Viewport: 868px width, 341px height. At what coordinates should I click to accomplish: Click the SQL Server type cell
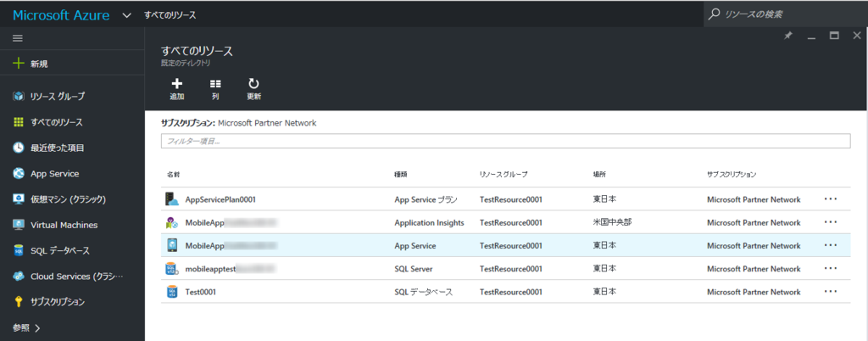[414, 269]
